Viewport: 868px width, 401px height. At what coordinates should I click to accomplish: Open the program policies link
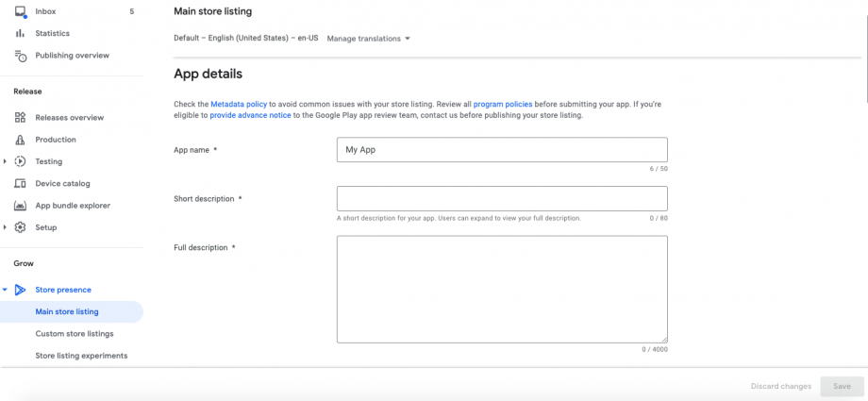pos(503,102)
